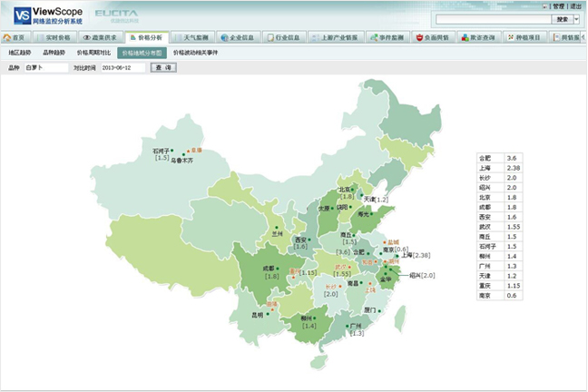Click the 退出 logout link
588x392 pixels.
point(575,6)
